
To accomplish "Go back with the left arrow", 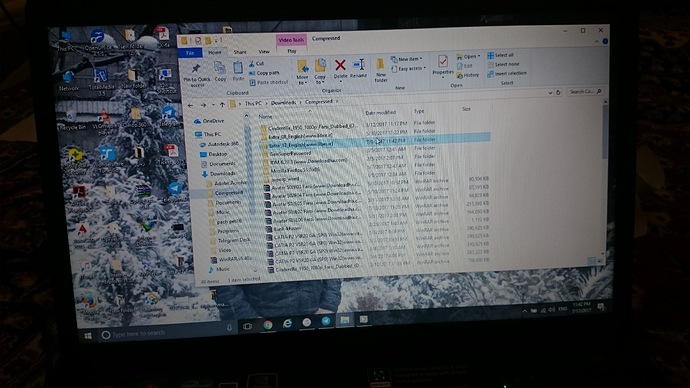I will [190, 105].
